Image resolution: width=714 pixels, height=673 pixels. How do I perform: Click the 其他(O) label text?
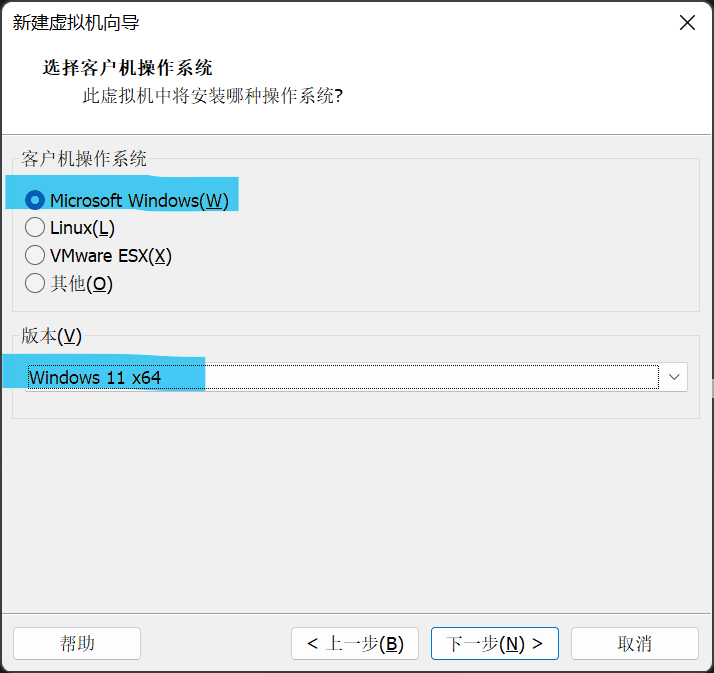click(82, 284)
